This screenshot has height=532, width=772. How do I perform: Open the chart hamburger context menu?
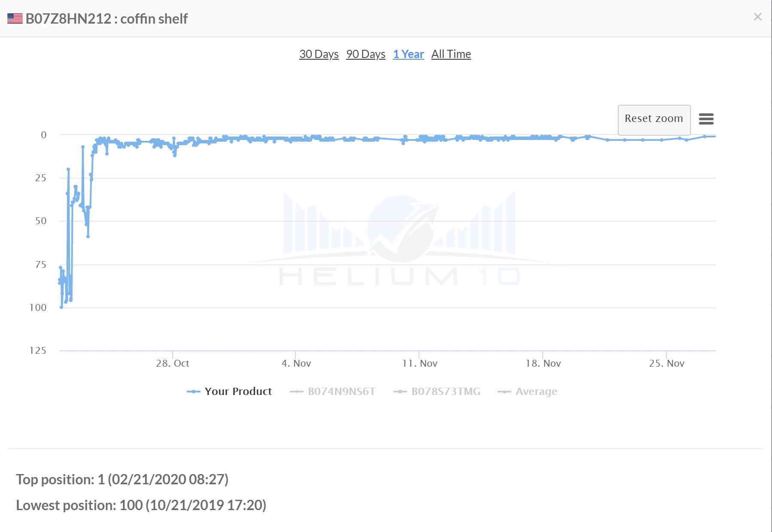click(x=706, y=119)
